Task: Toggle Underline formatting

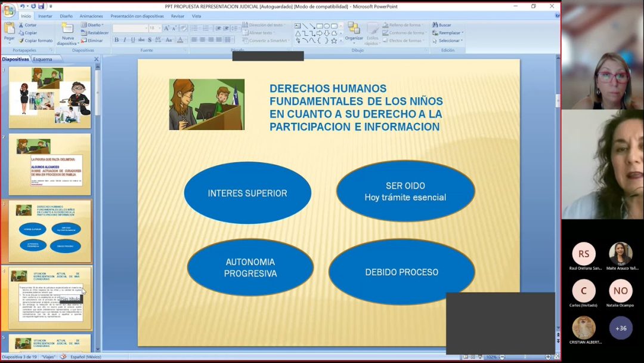Action: [132, 40]
